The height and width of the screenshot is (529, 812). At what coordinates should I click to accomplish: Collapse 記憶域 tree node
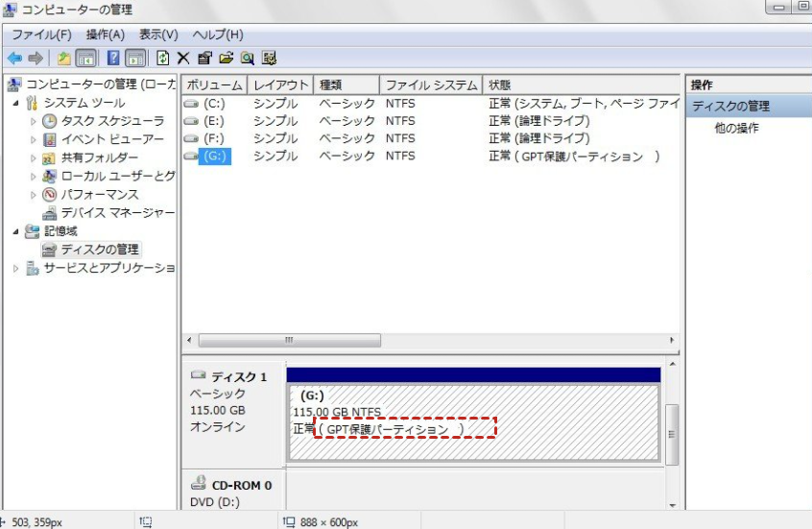16,231
